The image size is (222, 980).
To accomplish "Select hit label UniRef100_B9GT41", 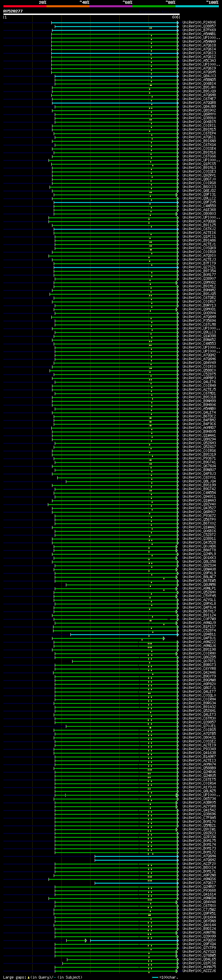I will [199, 462].
